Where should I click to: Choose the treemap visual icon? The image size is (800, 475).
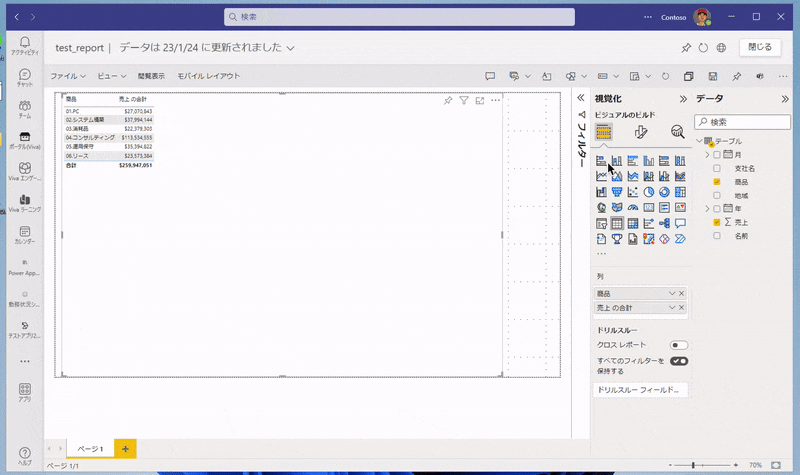[x=680, y=192]
